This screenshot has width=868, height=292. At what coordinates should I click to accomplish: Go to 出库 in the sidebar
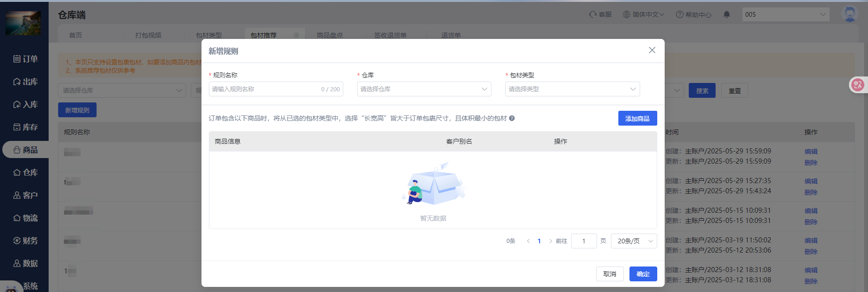pos(25,82)
